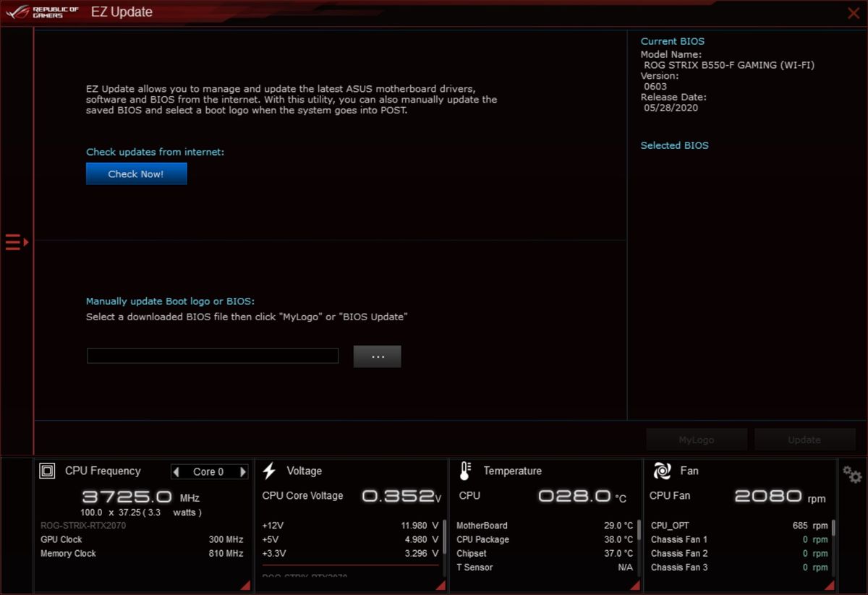
Task: Open the red side menu expander icon
Action: 16,242
